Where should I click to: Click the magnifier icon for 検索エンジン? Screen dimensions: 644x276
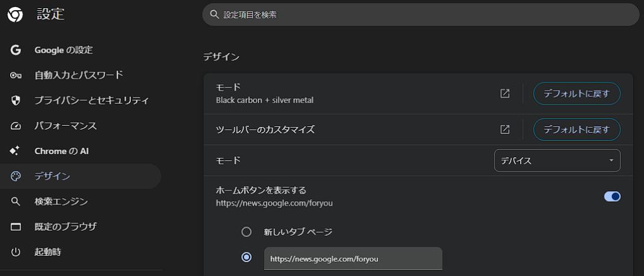pyautogui.click(x=16, y=202)
